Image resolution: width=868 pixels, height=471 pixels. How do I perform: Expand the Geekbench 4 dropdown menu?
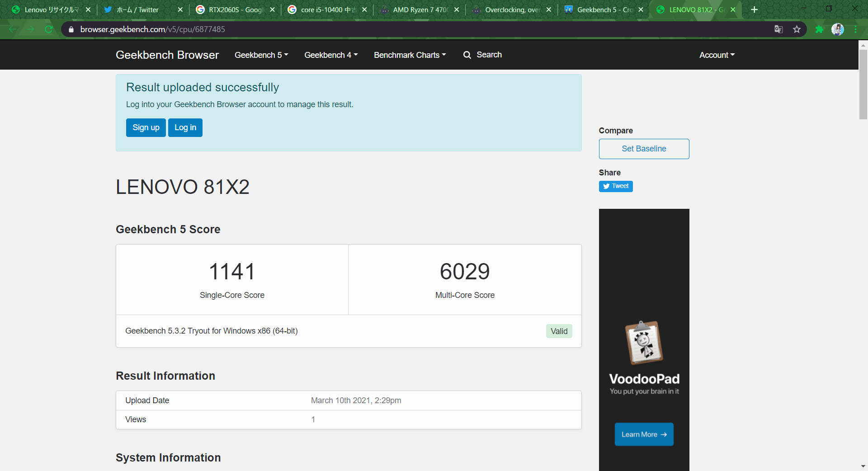pos(331,55)
